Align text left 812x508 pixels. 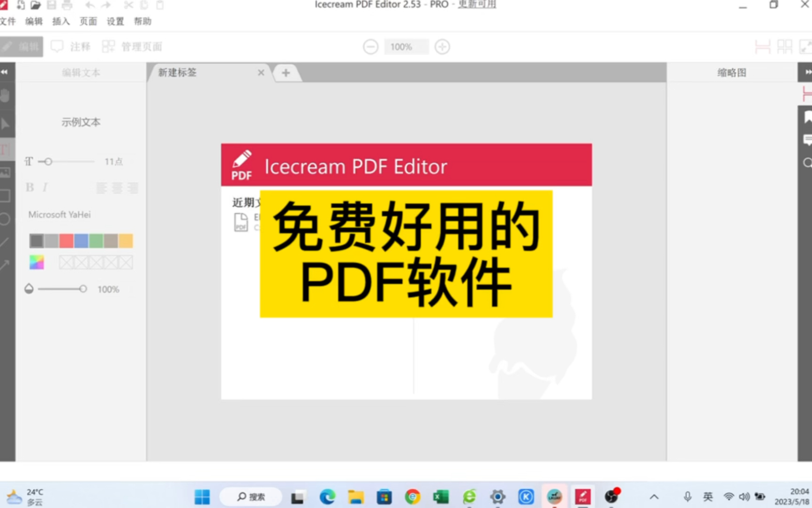coord(101,188)
